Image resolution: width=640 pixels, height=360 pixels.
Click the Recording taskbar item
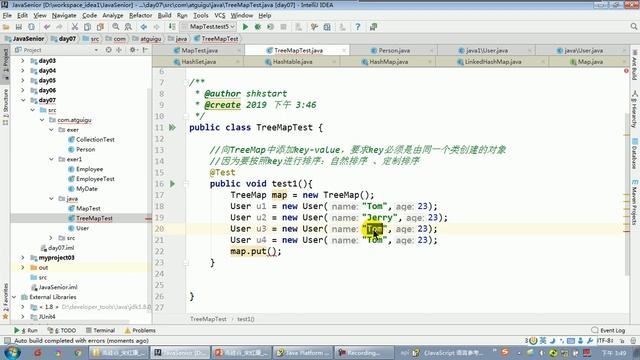364,352
